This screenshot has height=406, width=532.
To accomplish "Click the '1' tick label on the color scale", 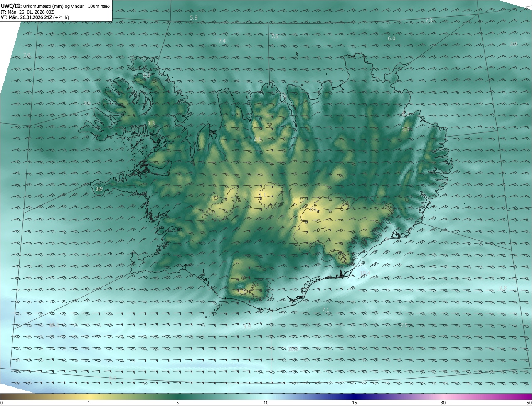I will point(89,403).
